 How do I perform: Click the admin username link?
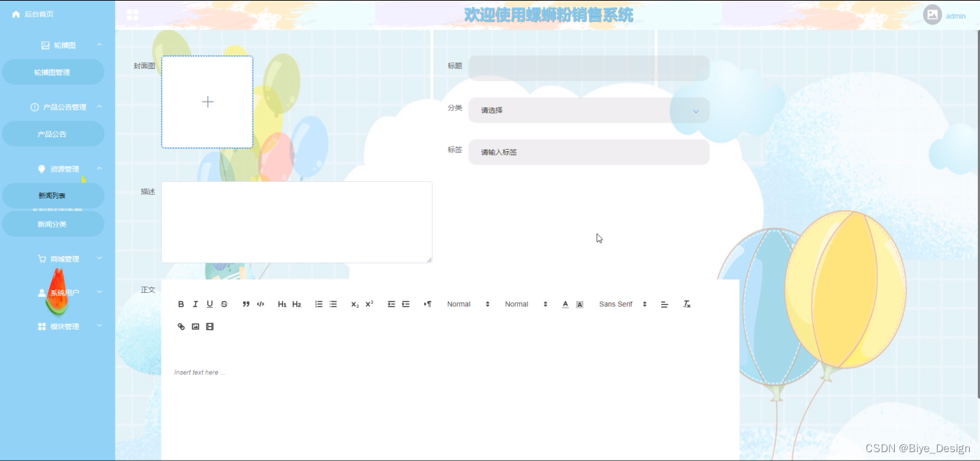coord(955,16)
